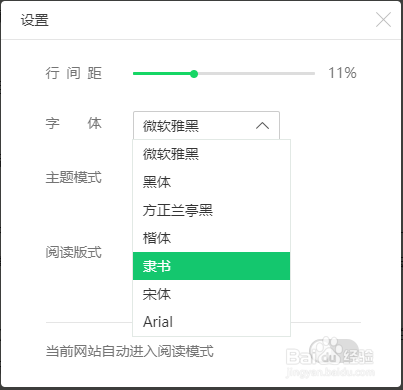Screen dimensions: 403x390
Task: Click the 字体 combo box showing 微软雅黑
Action: pyautogui.click(x=206, y=126)
